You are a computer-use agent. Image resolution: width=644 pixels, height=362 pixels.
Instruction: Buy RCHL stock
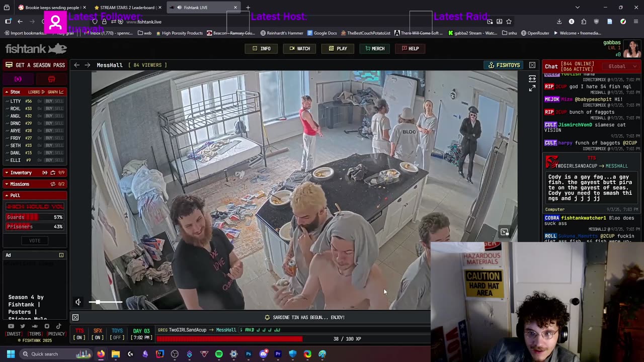tap(49, 109)
